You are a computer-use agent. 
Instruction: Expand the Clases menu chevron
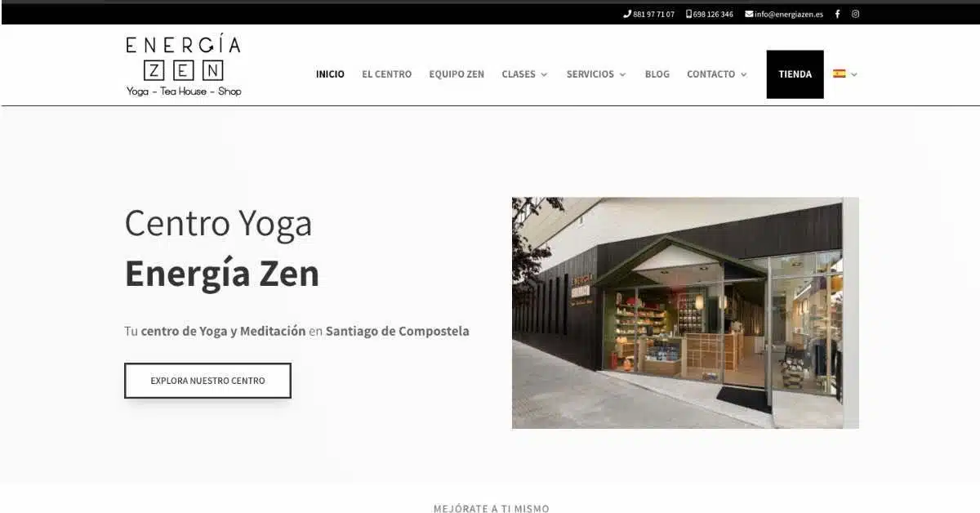pos(544,74)
